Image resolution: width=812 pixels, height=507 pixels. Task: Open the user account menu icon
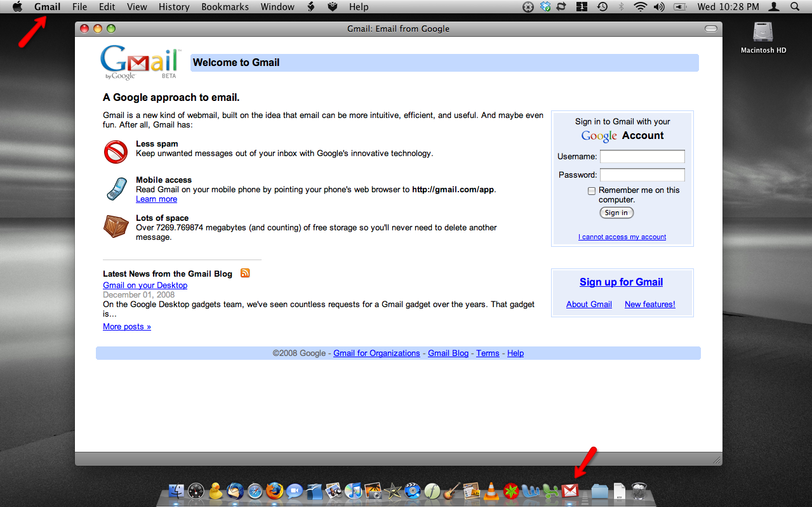(774, 6)
